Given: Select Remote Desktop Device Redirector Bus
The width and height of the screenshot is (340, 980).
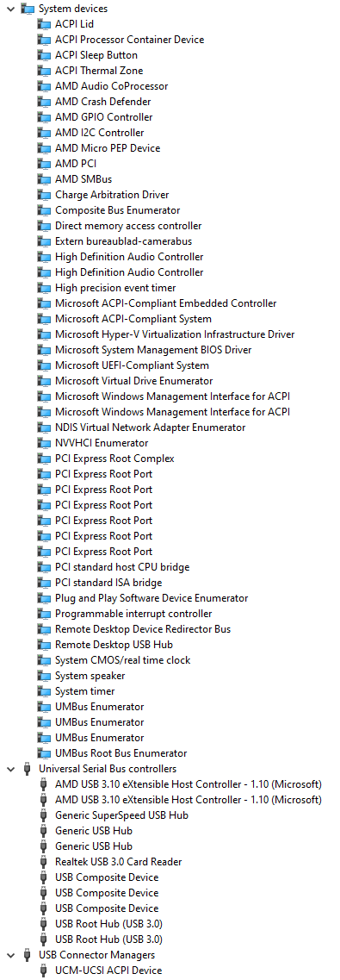Looking at the screenshot, I should click(x=142, y=628).
